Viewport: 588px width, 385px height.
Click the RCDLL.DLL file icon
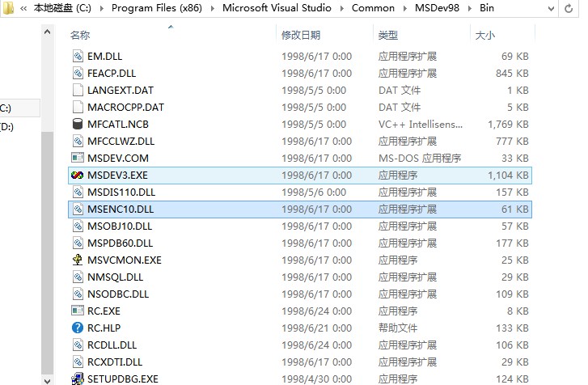click(78, 345)
